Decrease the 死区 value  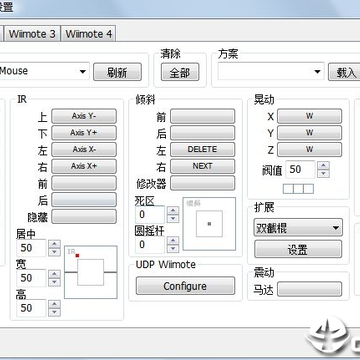coord(173,219)
